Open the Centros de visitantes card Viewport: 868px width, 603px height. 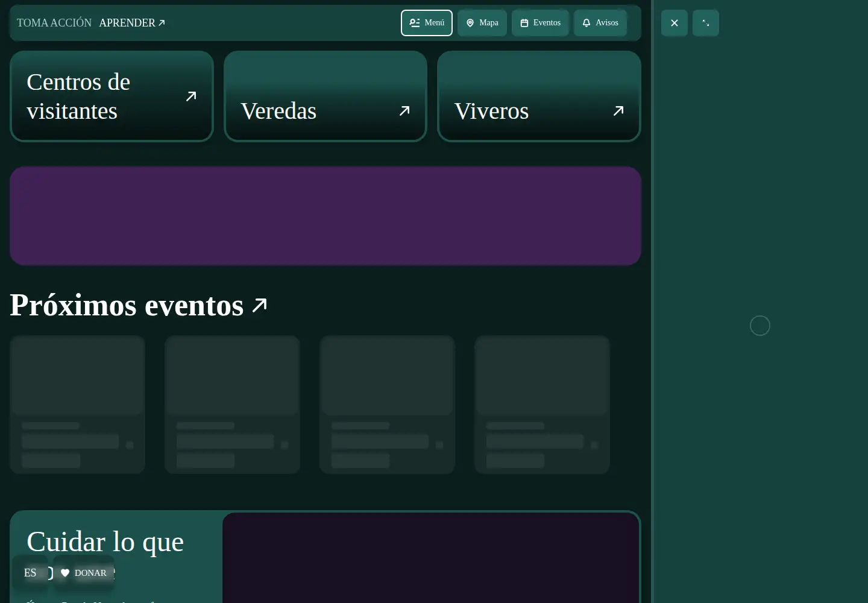click(112, 96)
